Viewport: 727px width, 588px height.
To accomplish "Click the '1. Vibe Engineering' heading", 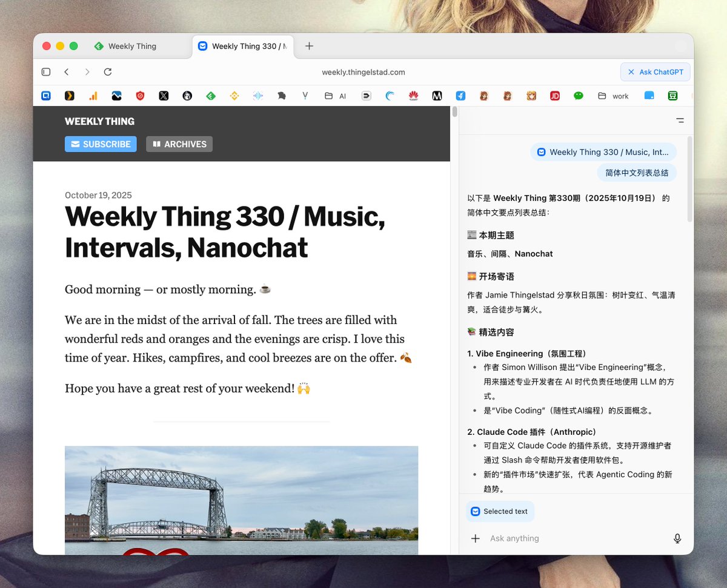I will [526, 354].
